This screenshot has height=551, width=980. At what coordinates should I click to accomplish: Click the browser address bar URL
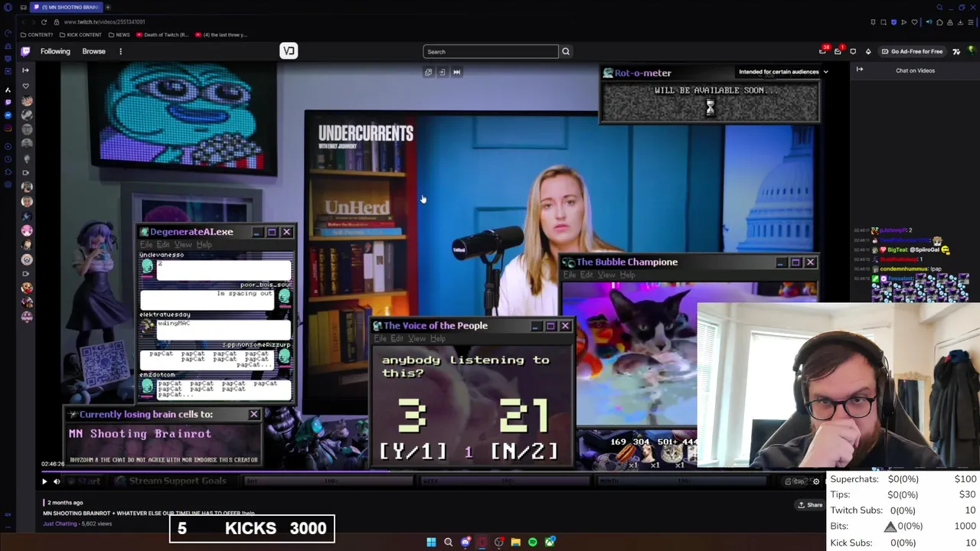(104, 21)
